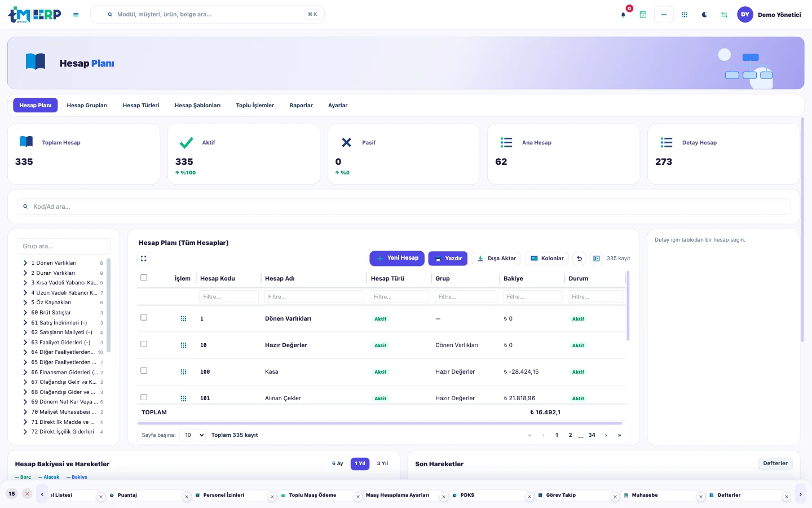Tick checkbox for Kasa row
Image resolution: width=812 pixels, height=508 pixels.
coord(144,370)
